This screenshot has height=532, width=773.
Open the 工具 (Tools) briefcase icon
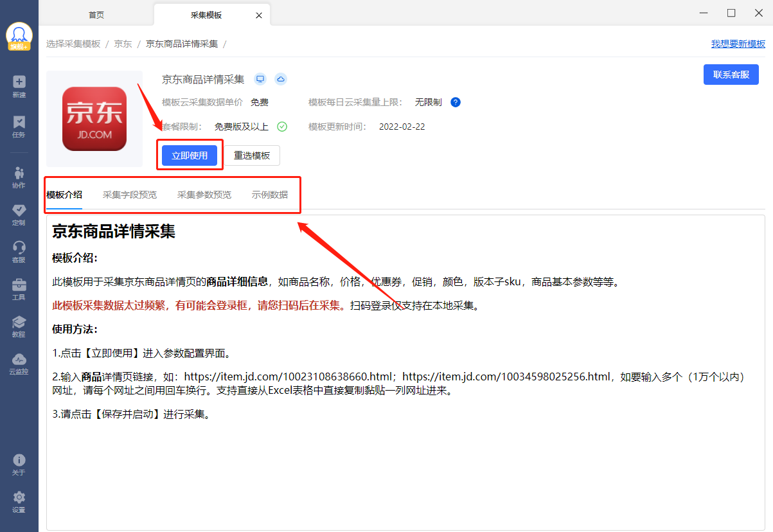coord(19,289)
